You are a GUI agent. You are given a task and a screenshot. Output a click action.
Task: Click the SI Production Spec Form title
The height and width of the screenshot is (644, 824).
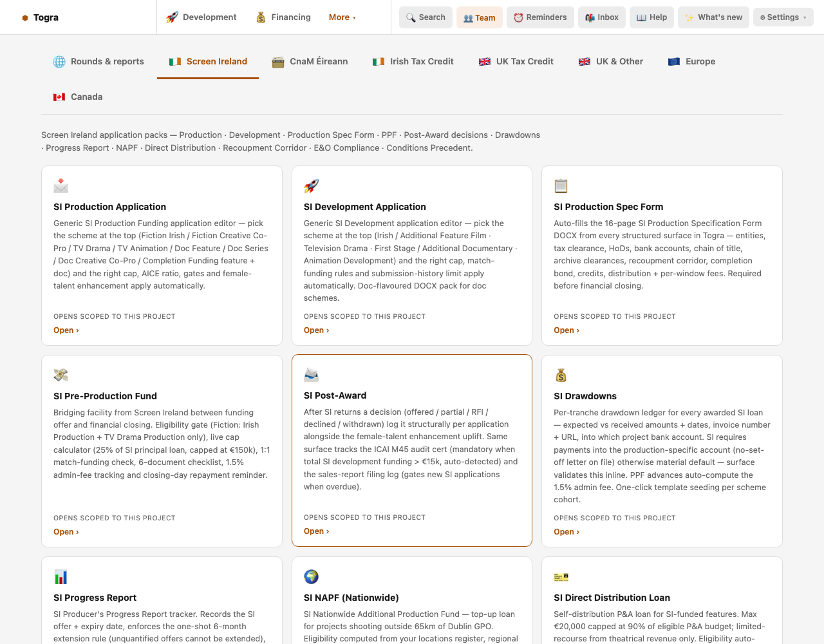click(608, 207)
